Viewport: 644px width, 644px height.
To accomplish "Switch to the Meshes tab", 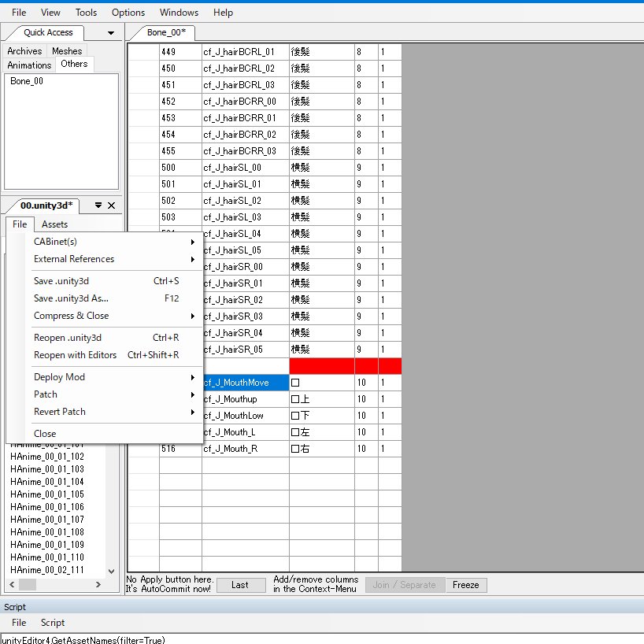I will coord(67,51).
